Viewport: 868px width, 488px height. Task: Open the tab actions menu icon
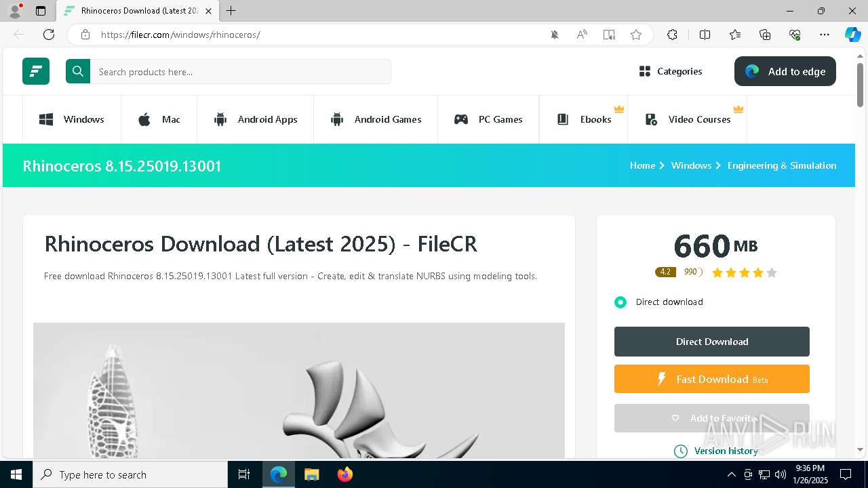pyautogui.click(x=41, y=11)
